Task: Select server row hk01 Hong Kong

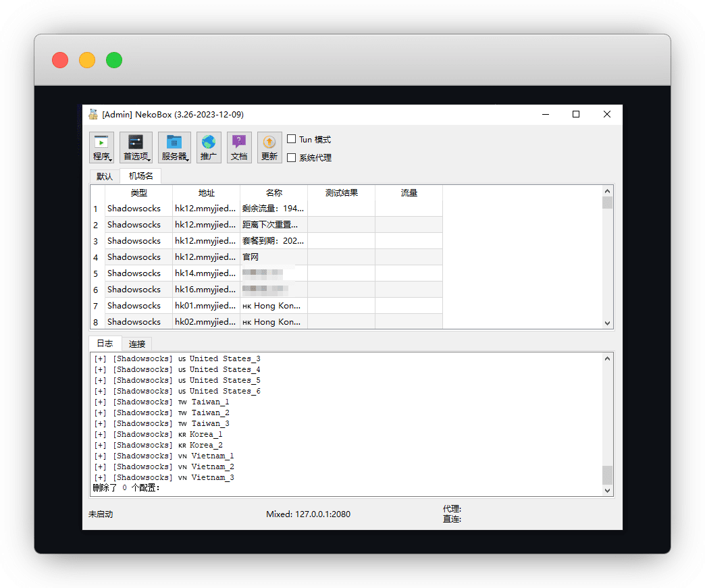Action: [273, 306]
